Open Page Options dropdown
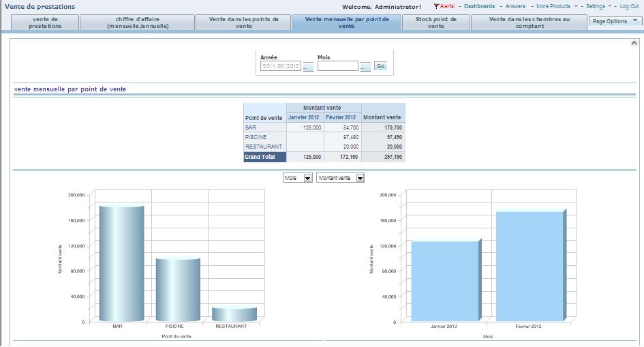Screen dimensions: 644x347 point(615,21)
